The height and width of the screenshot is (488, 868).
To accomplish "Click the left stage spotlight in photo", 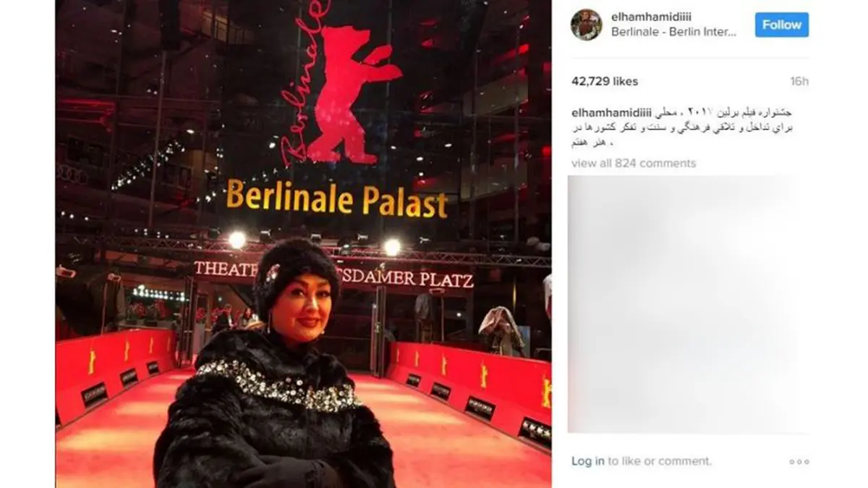I will (237, 240).
